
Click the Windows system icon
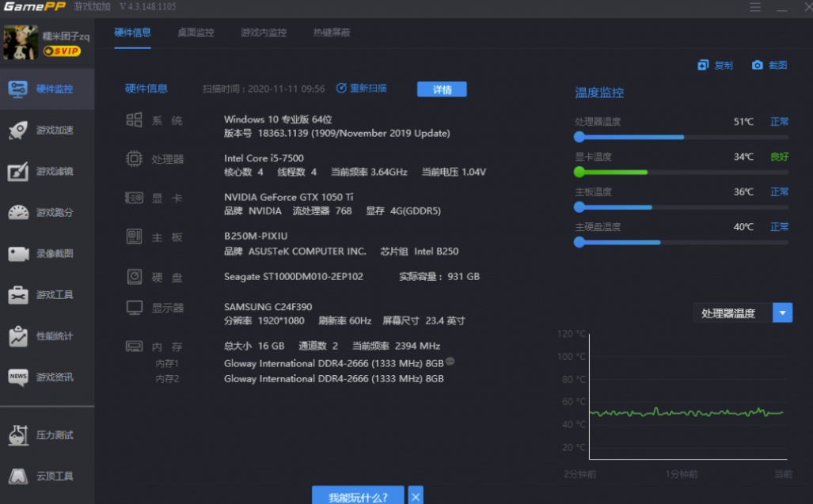point(135,120)
